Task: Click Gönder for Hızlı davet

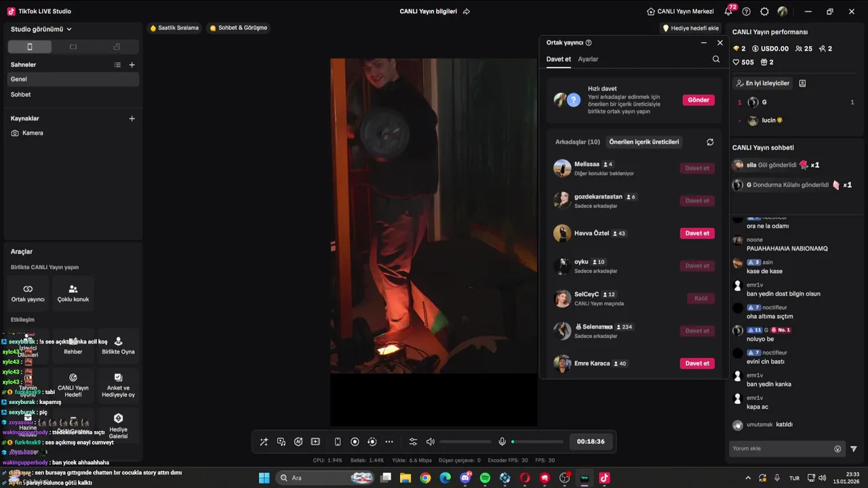Action: pos(698,100)
